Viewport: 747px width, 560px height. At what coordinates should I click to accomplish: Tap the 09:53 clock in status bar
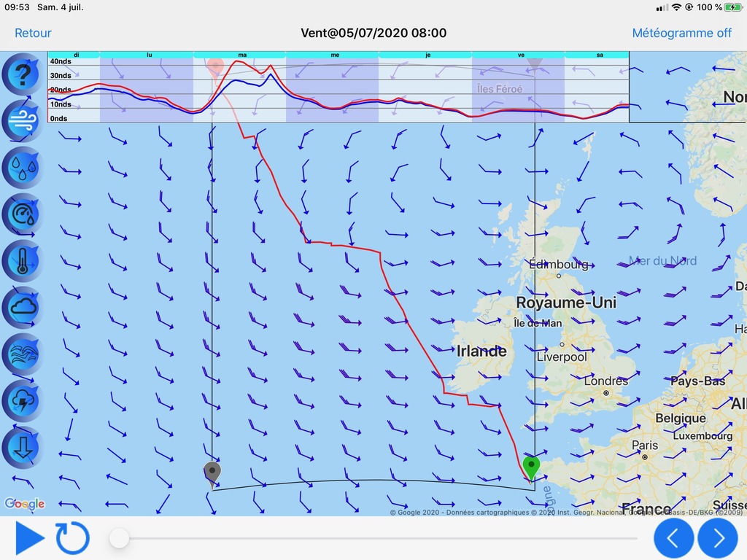click(17, 7)
